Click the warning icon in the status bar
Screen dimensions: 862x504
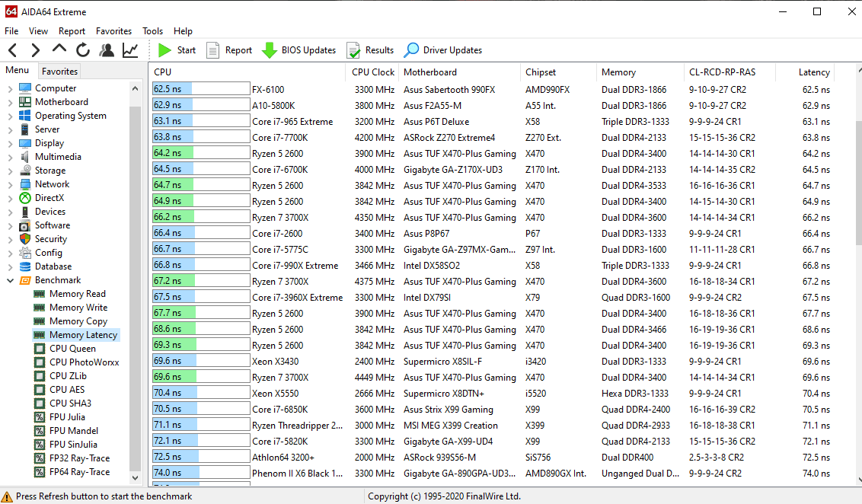(x=7, y=496)
